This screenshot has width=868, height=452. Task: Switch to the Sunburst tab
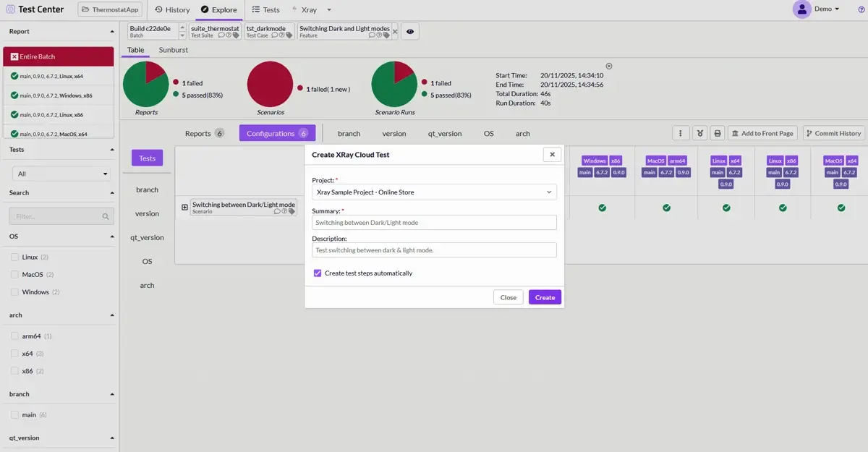click(173, 50)
